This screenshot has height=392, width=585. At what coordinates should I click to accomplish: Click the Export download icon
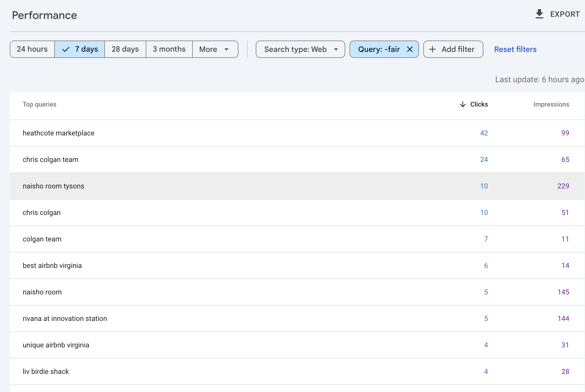click(x=539, y=14)
